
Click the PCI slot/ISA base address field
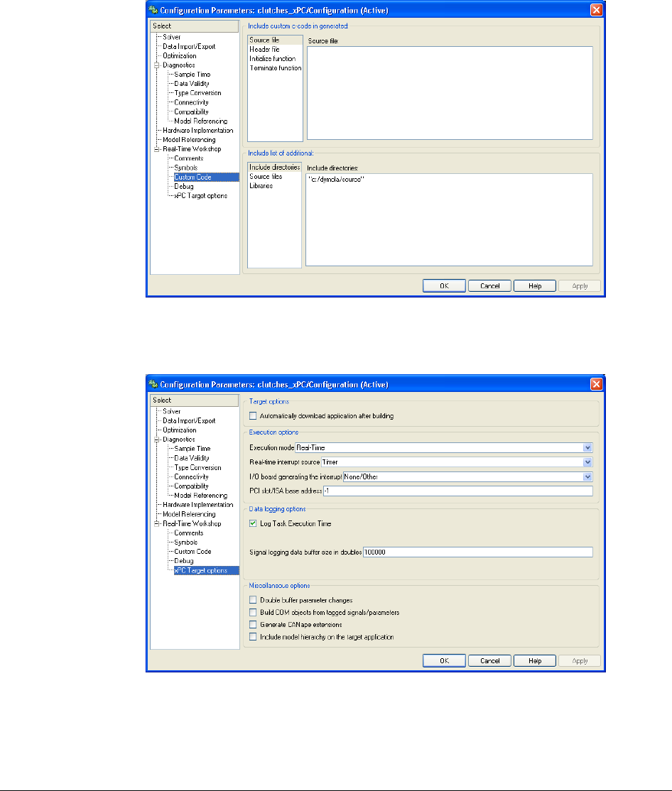(458, 491)
